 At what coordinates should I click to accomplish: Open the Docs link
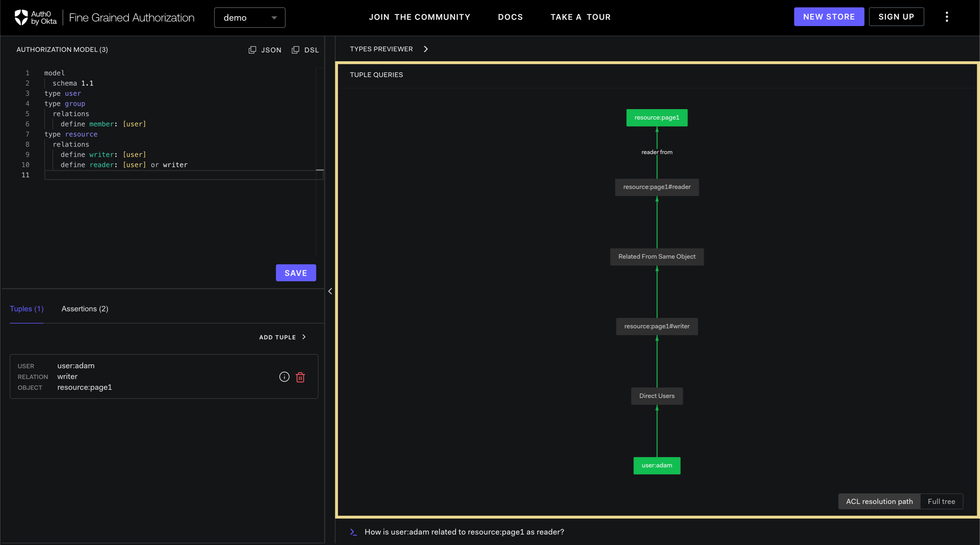pos(510,17)
